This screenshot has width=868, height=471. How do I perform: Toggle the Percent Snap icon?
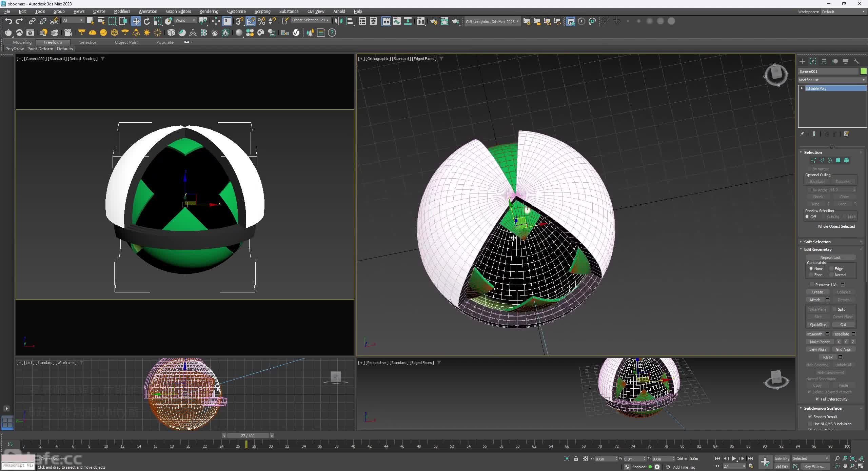[x=261, y=21]
